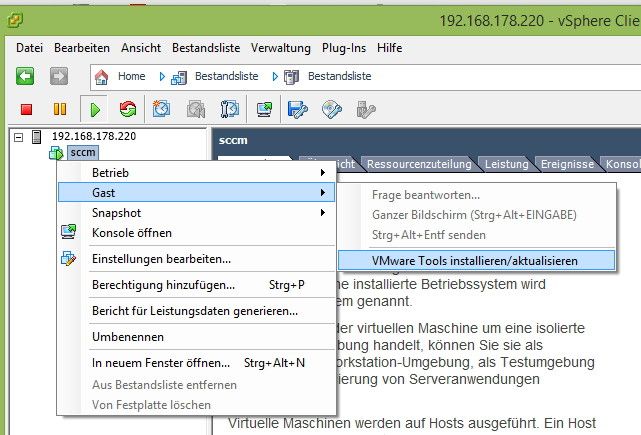Click the Home breadcrumb link
641x435 pixels.
point(132,76)
